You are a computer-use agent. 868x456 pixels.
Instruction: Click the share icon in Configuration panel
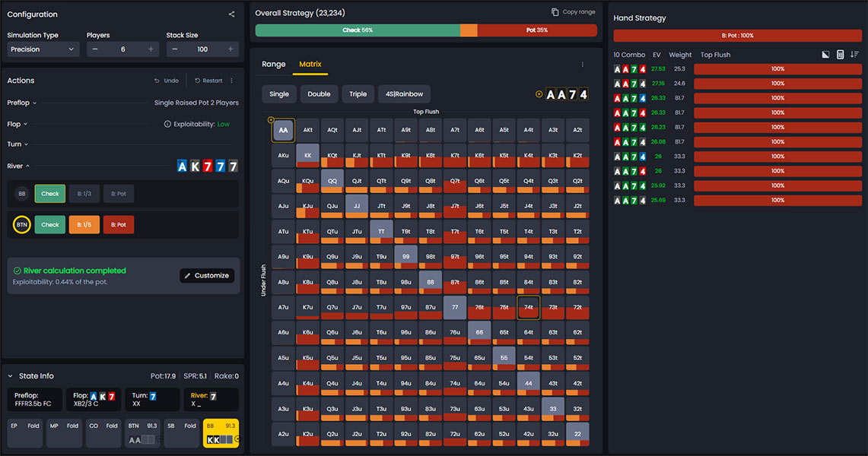point(233,14)
